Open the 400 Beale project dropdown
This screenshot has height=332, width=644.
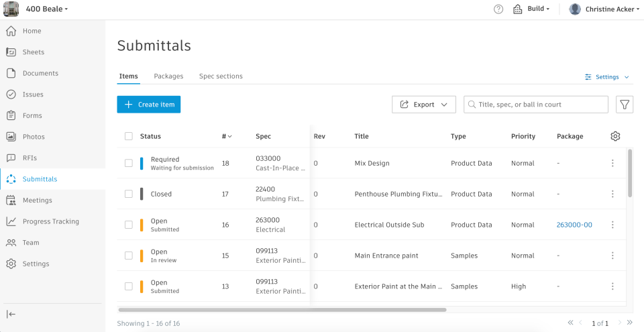47,9
